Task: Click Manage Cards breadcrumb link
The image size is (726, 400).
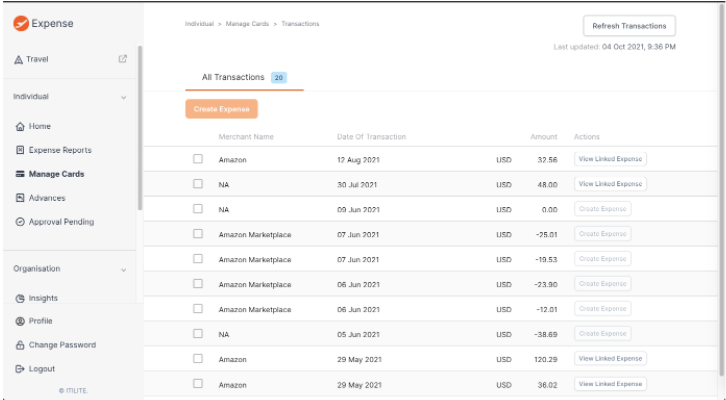Action: tap(244, 24)
